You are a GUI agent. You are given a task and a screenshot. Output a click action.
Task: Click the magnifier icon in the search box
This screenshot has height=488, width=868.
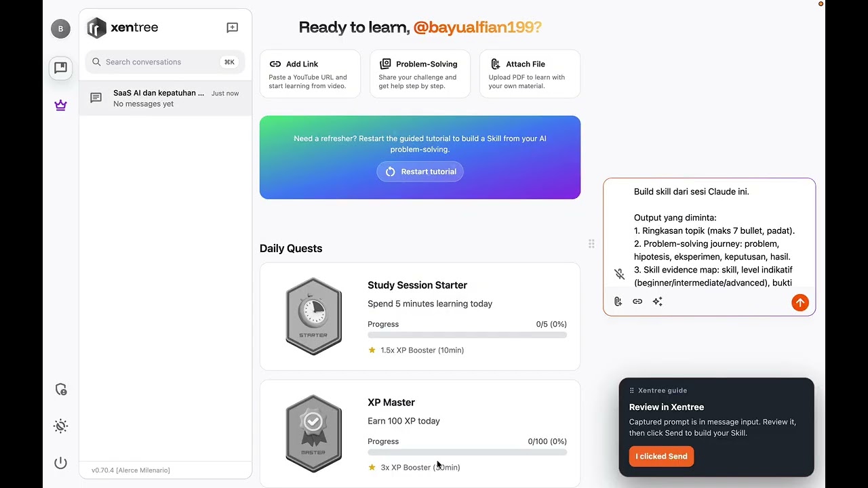96,62
